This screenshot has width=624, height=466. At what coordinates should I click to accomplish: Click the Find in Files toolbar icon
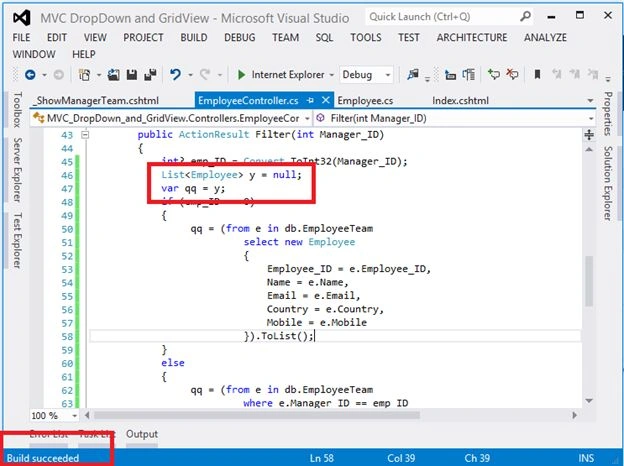coord(413,74)
